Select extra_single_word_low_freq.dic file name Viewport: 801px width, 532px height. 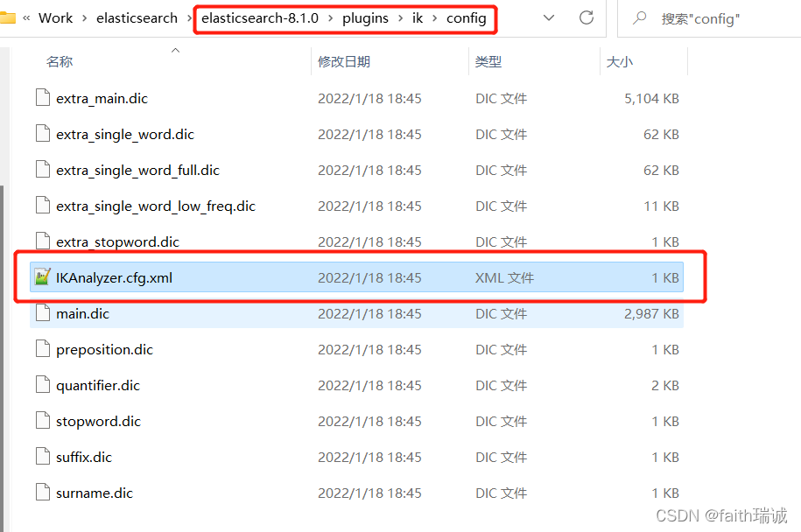[156, 206]
